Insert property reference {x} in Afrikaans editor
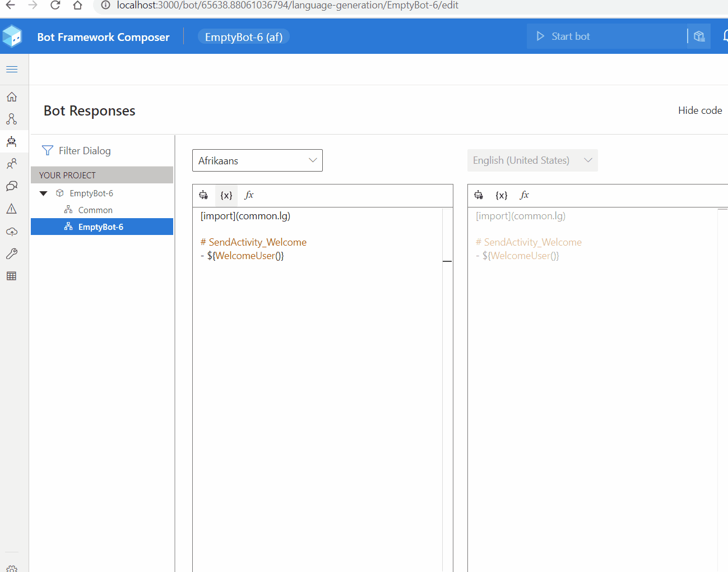Screen dimensions: 728x572 pos(226,195)
